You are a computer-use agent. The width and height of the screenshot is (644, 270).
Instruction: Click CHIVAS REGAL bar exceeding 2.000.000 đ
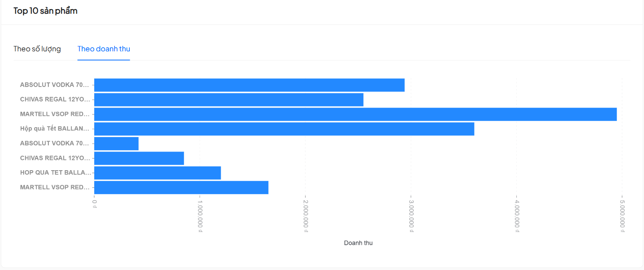229,100
